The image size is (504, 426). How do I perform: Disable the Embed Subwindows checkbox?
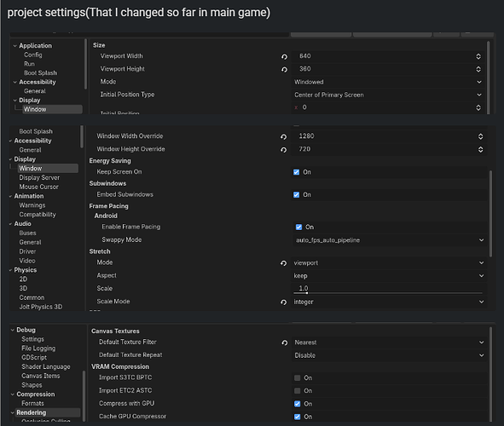click(297, 195)
